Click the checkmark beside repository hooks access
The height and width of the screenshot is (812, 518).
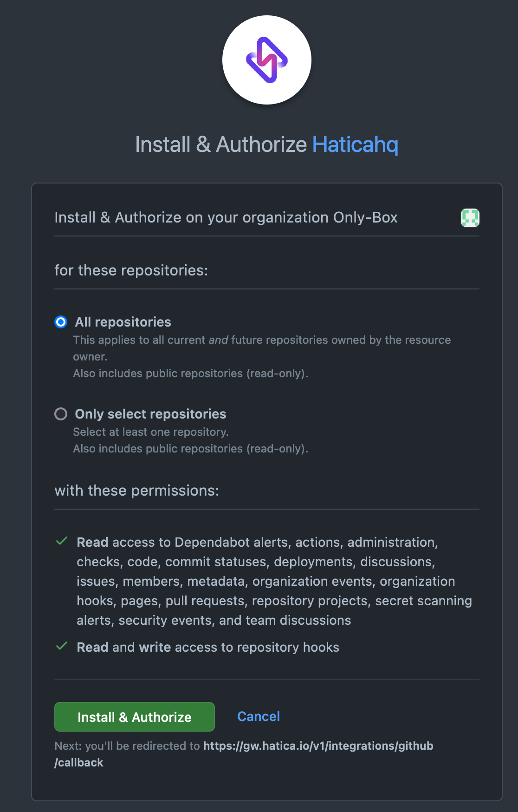pos(62,646)
